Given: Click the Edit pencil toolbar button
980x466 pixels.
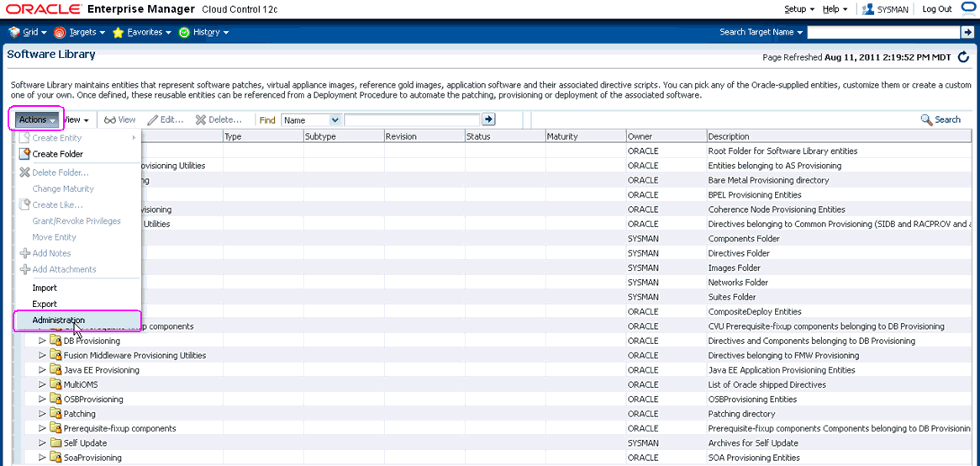Looking at the screenshot, I should pos(165,119).
